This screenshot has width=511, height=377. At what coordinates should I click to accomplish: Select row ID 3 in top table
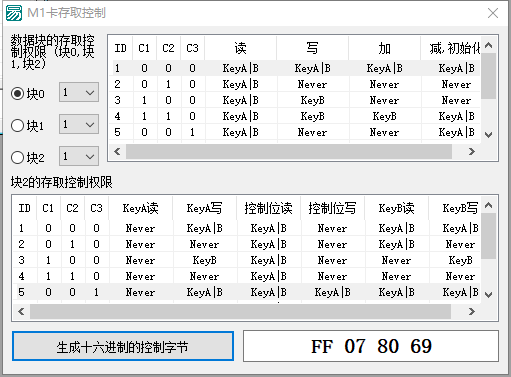point(296,100)
